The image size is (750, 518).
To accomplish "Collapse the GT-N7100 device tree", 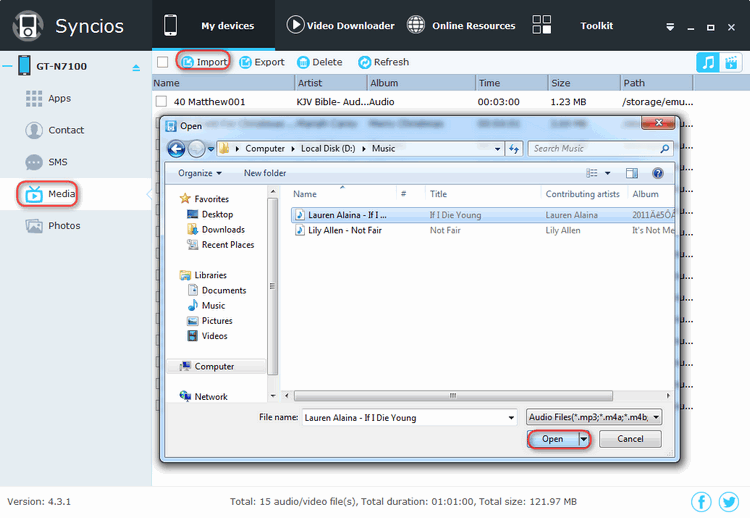I will (x=7, y=66).
